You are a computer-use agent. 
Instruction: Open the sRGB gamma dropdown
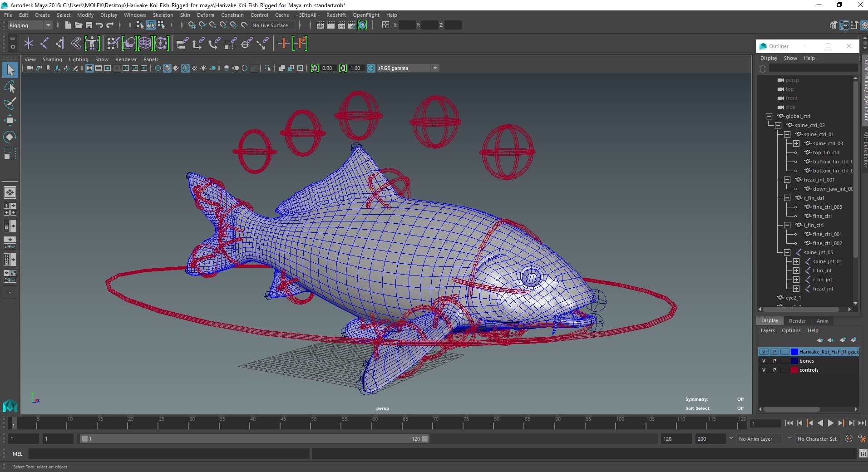407,68
